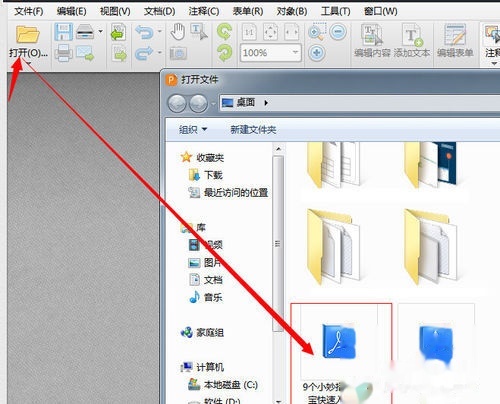This screenshot has width=500, height=404.
Task: Click the 添加文本 add text tool
Action: (x=412, y=41)
